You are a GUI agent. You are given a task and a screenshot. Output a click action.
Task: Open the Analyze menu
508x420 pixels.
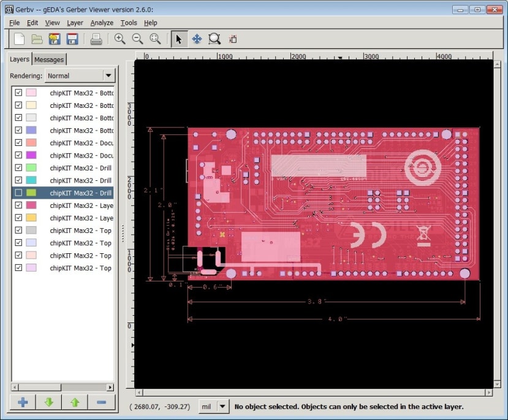tap(102, 23)
